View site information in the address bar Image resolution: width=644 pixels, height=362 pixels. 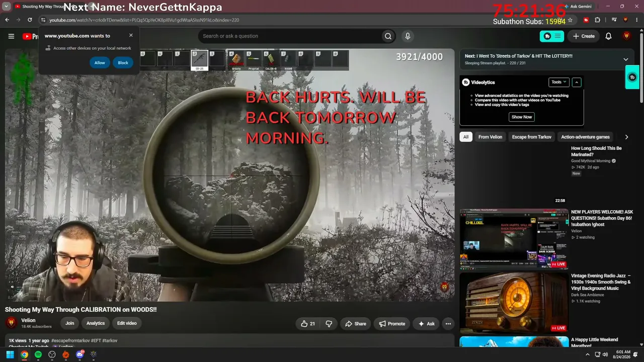(43, 20)
